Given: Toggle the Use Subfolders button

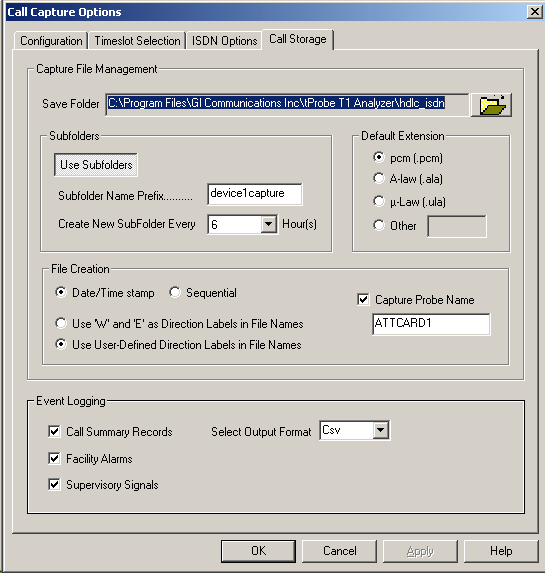Looking at the screenshot, I should [x=96, y=165].
